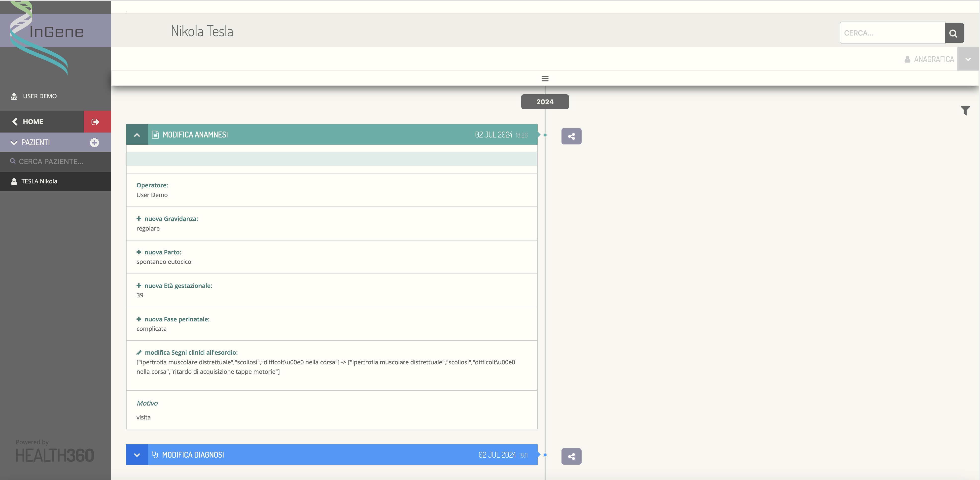980x480 pixels.
Task: Share the Modifica Diagnosi event
Action: point(571,456)
